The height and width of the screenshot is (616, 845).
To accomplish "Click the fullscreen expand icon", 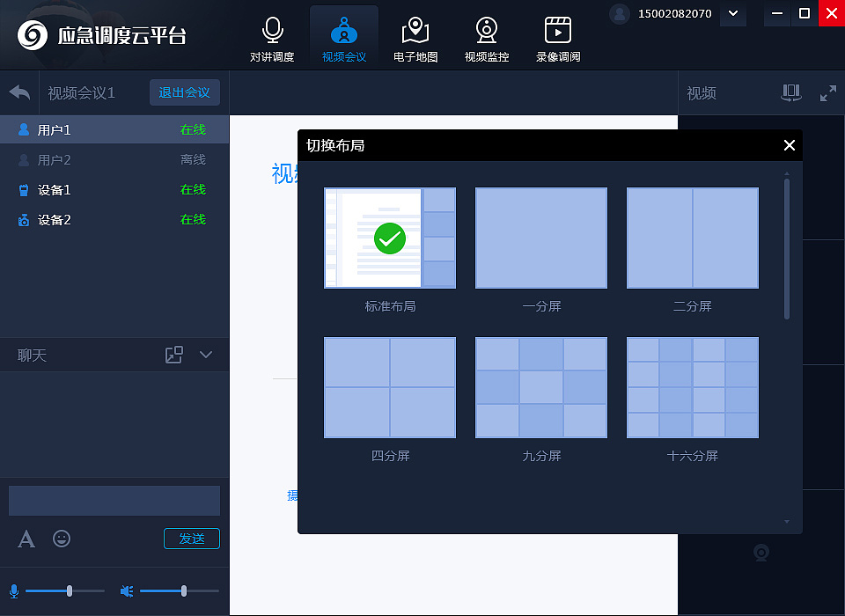I will (x=827, y=93).
